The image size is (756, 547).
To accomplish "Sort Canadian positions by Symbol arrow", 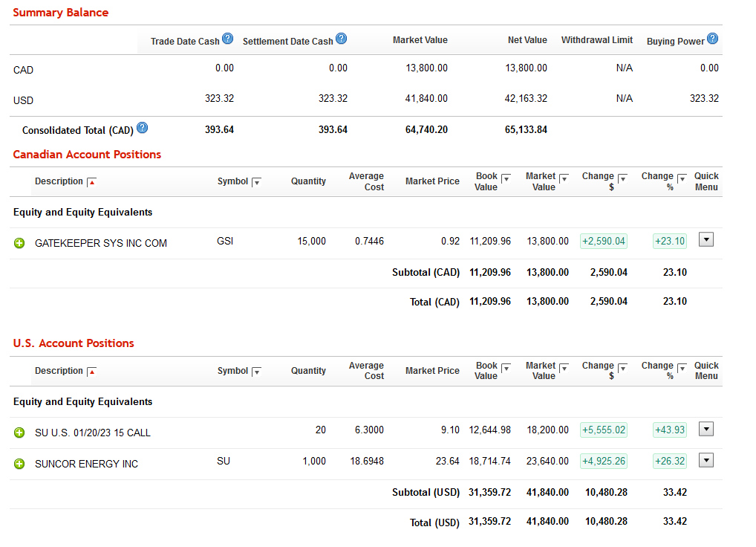I will point(256,182).
